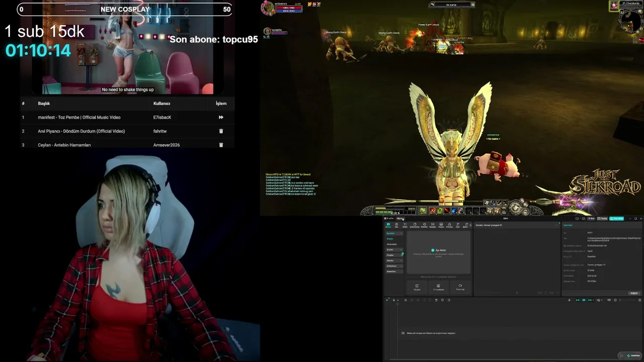Click the Değiştir button in details panel

634,293
